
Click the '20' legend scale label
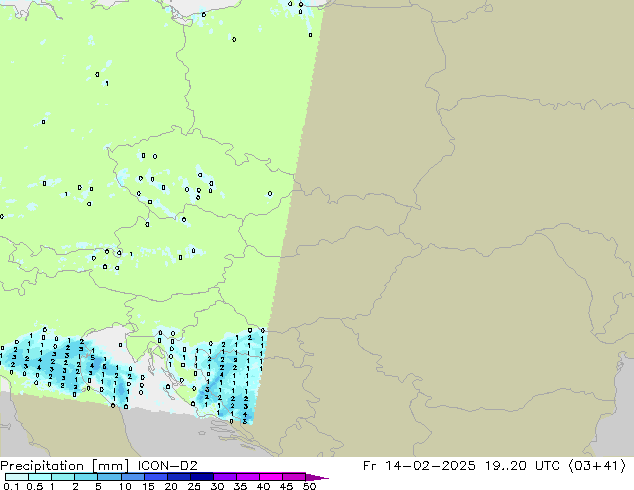point(171,486)
